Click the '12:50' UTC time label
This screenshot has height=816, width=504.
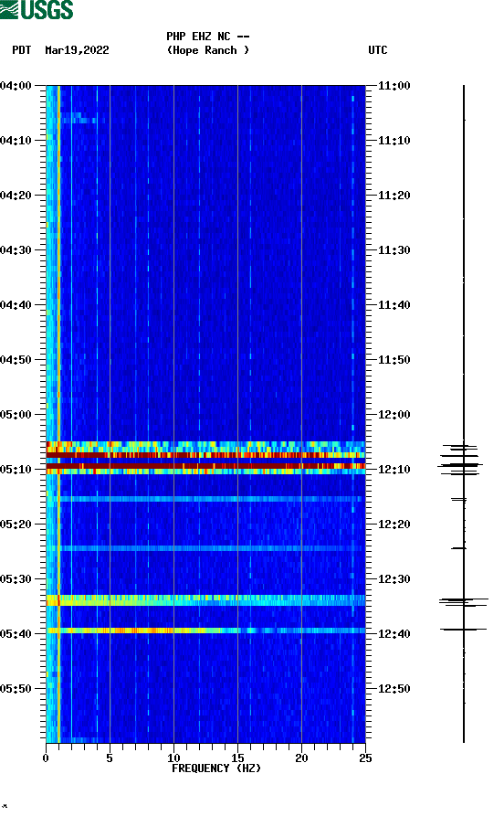(x=394, y=688)
